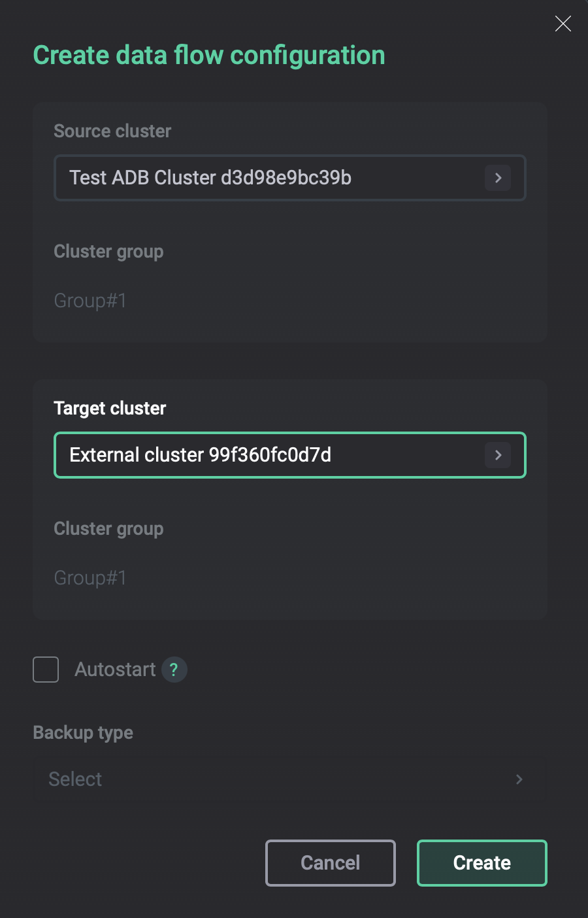
Task: Click the Target cluster chevron arrow icon
Action: [498, 455]
